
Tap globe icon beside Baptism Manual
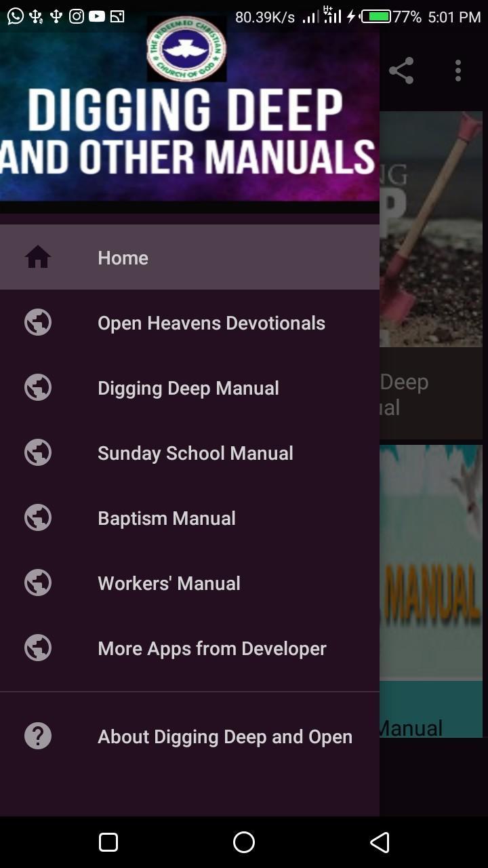pyautogui.click(x=38, y=517)
